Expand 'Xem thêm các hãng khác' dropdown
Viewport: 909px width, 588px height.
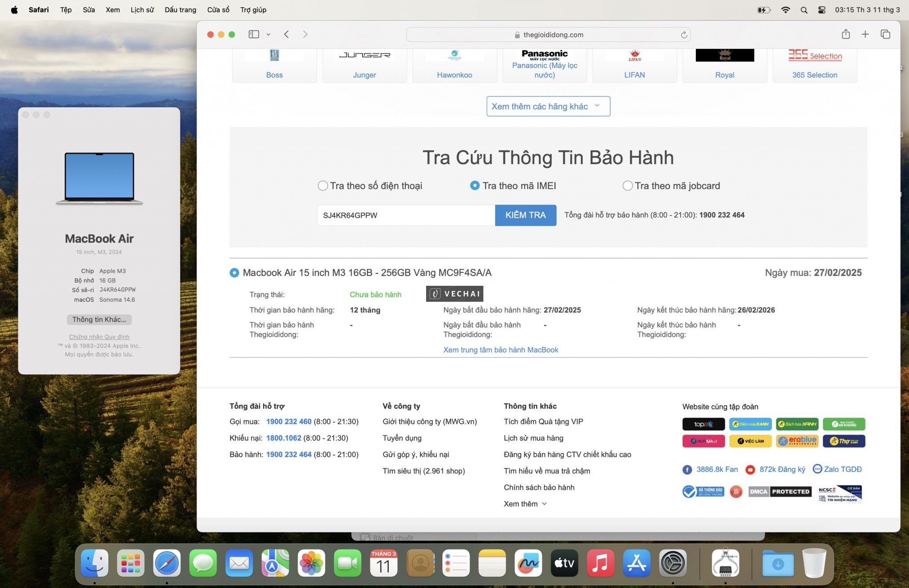tap(548, 107)
